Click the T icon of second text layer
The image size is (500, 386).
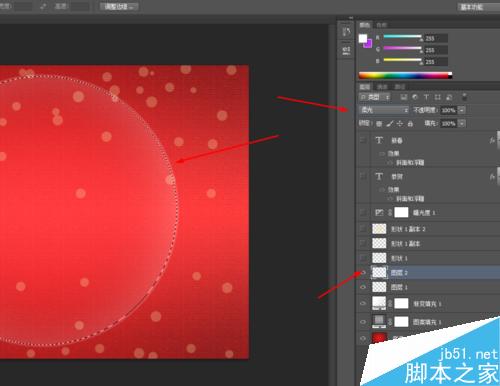click(x=379, y=176)
